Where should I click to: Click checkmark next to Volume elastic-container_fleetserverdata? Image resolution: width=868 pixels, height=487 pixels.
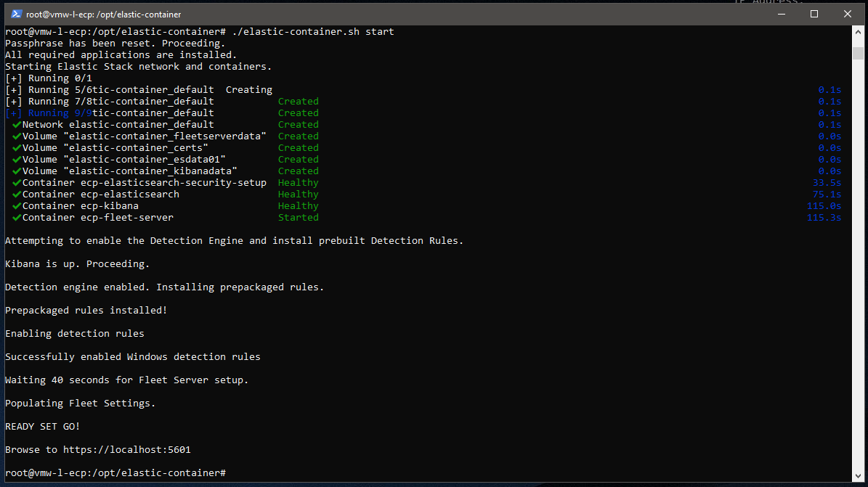[16, 136]
